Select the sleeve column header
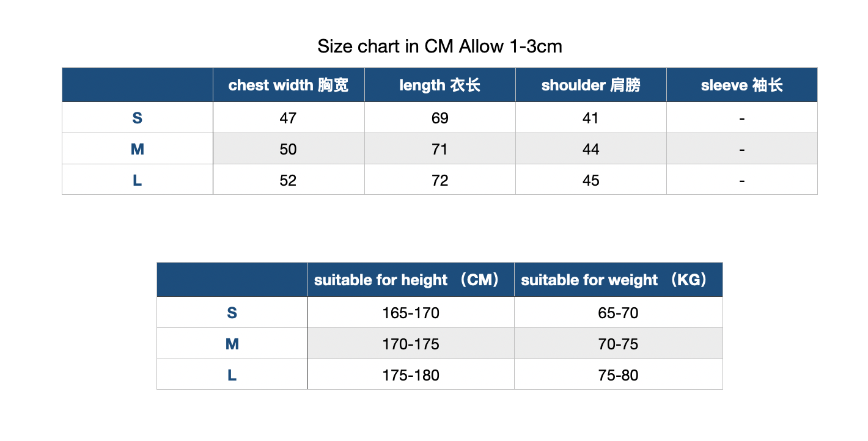Screen dimensions: 868x441 [742, 85]
